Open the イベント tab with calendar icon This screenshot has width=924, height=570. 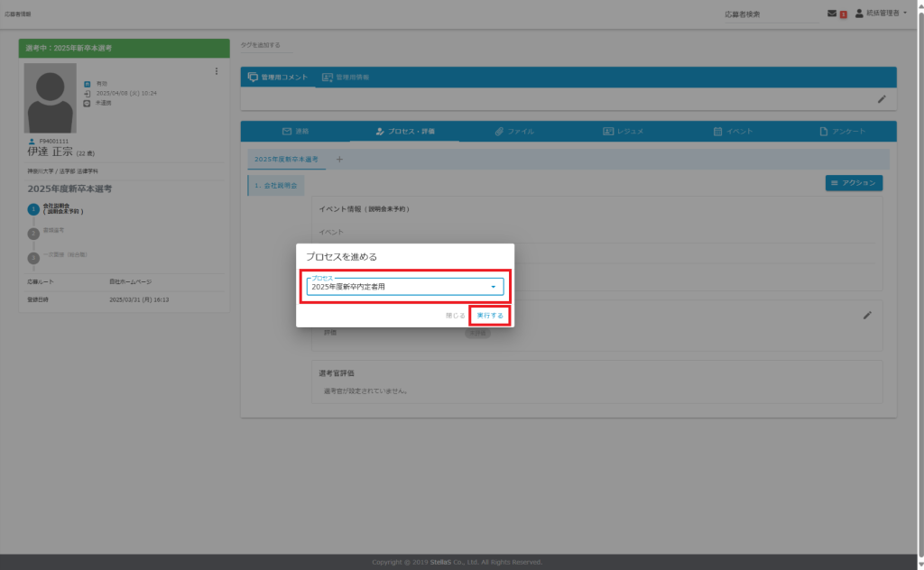click(x=733, y=132)
